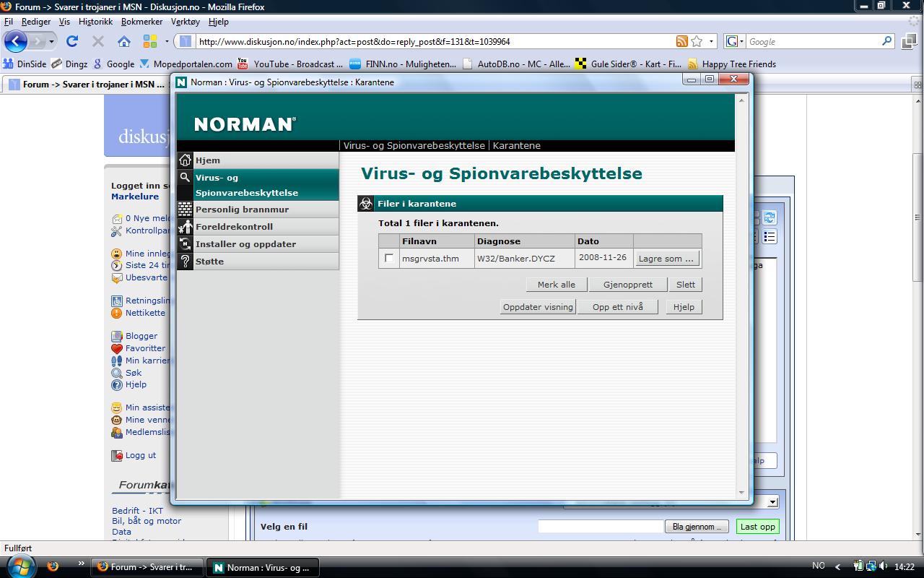This screenshot has width=924, height=578.
Task: Click the Firefox Stop loading icon
Action: (x=98, y=41)
